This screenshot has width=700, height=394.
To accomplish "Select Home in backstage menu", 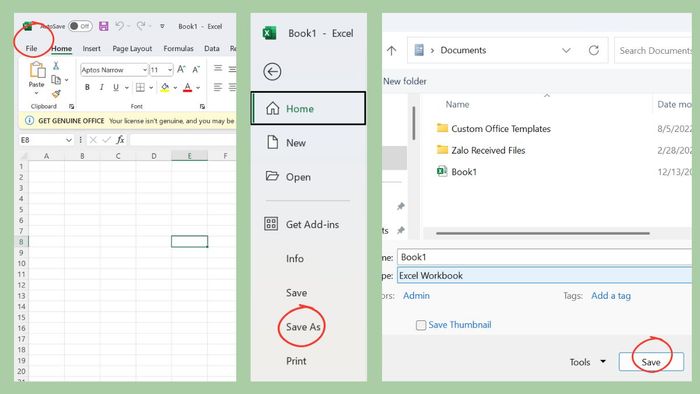I will coord(308,108).
